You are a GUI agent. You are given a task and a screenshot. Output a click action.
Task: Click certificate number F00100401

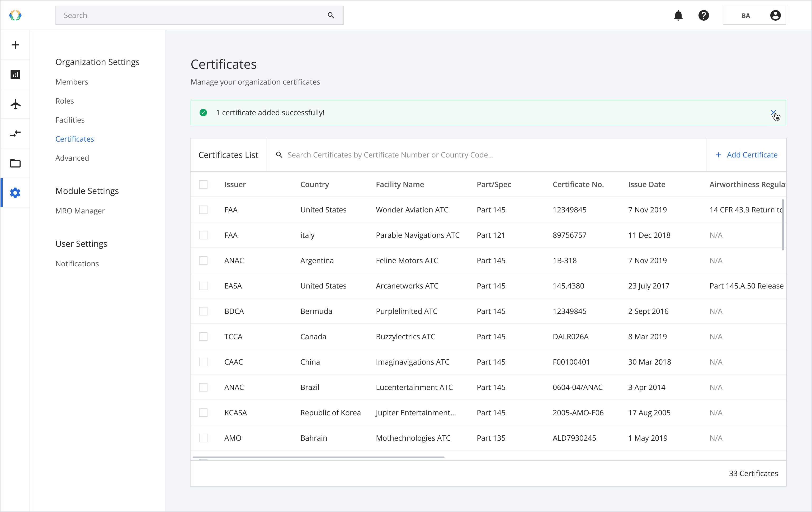(x=571, y=362)
